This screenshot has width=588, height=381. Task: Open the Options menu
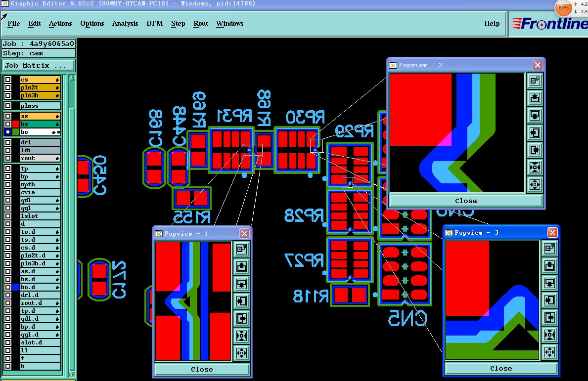pos(92,23)
